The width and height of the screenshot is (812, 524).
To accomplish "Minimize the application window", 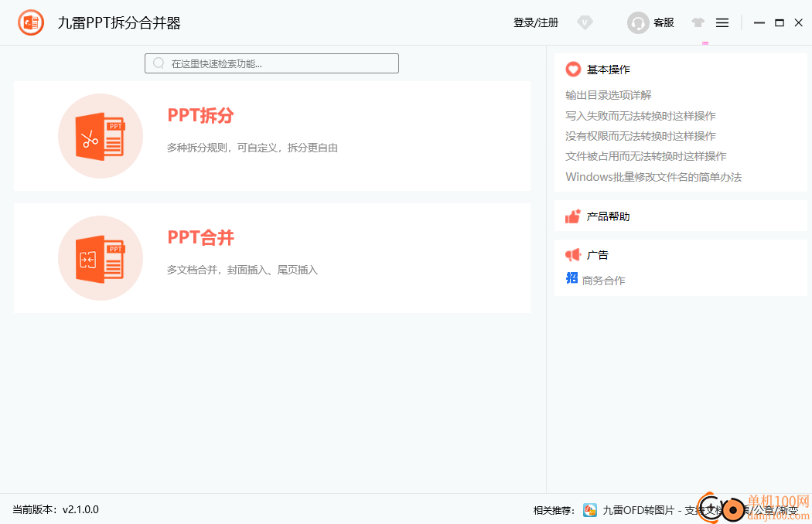I will point(759,22).
